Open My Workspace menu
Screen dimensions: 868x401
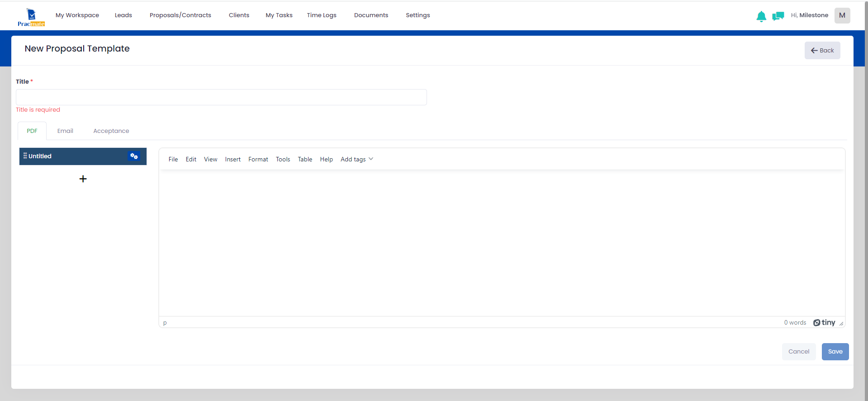[77, 15]
